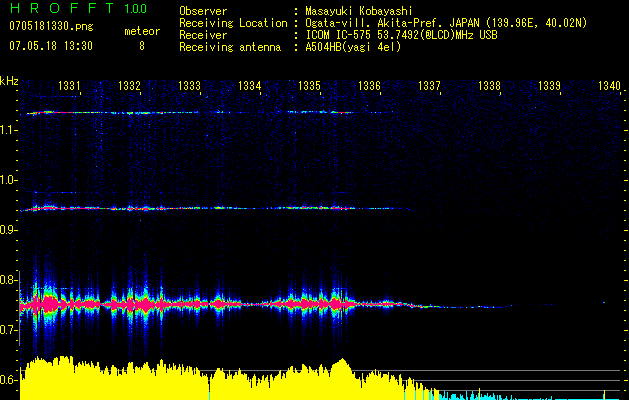Click the 1333 time marker
The height and width of the screenshot is (400, 629).
(x=189, y=85)
